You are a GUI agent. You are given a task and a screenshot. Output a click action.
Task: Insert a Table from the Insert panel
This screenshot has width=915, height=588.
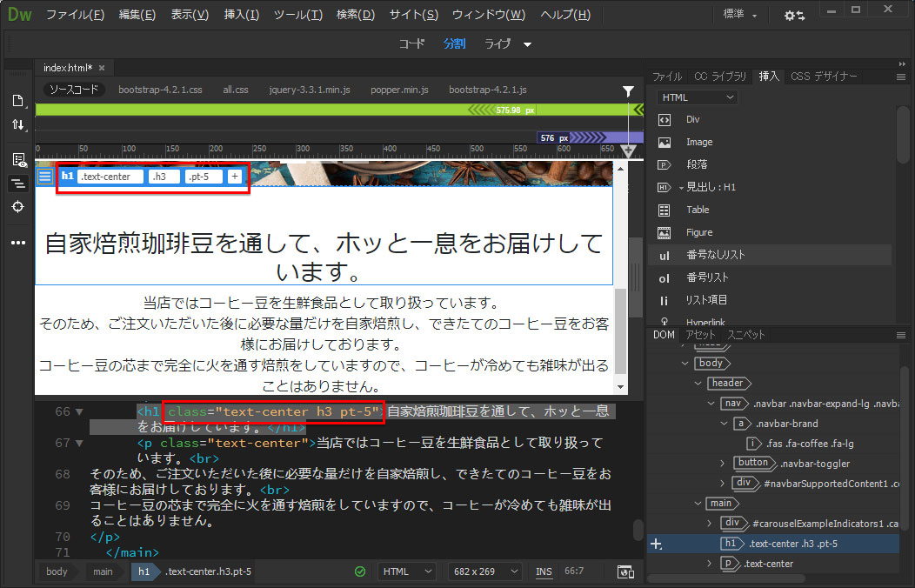click(698, 210)
